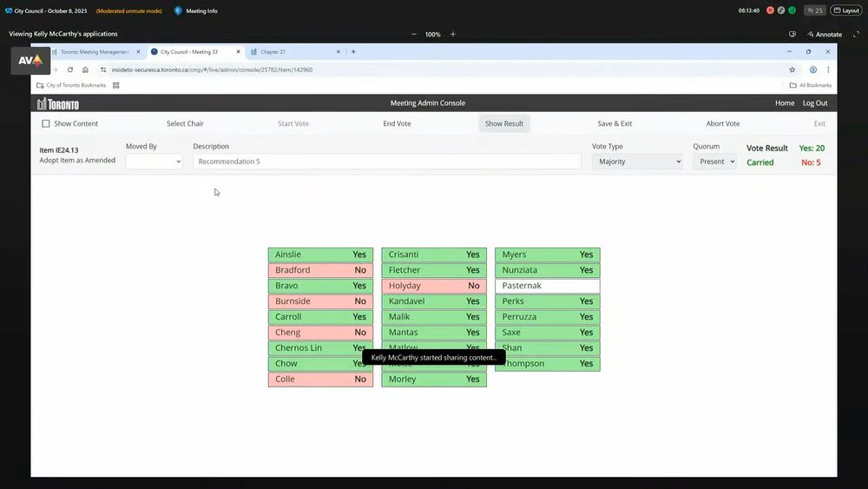The width and height of the screenshot is (868, 489).
Task: Click the Toronto logo in the header
Action: tap(58, 103)
